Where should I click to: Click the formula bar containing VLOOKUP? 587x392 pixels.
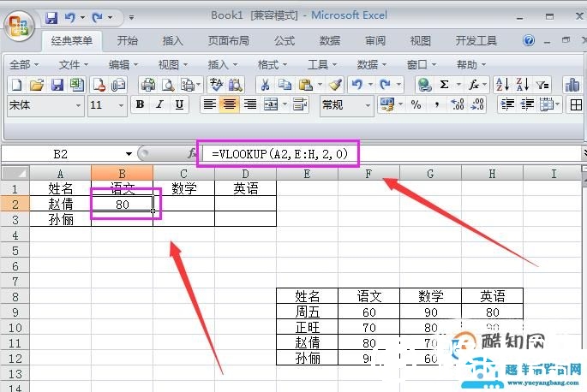click(x=392, y=154)
